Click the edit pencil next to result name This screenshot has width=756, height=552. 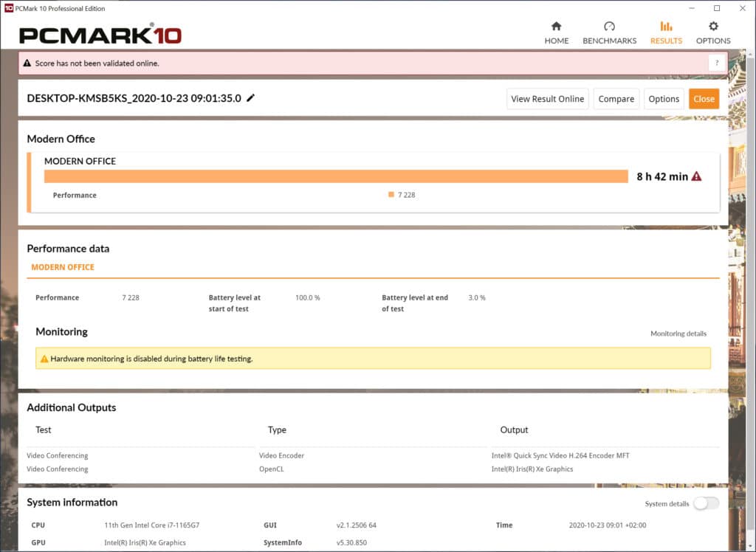click(x=251, y=98)
